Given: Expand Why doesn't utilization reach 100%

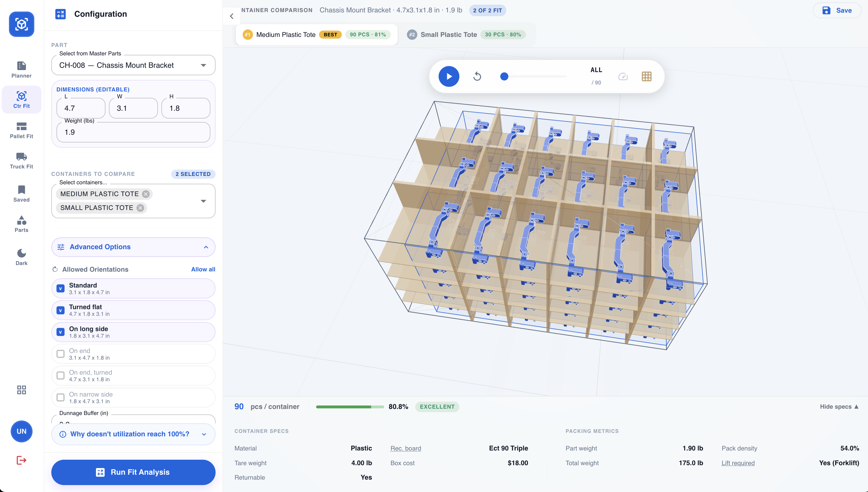Looking at the screenshot, I should pyautogui.click(x=133, y=434).
